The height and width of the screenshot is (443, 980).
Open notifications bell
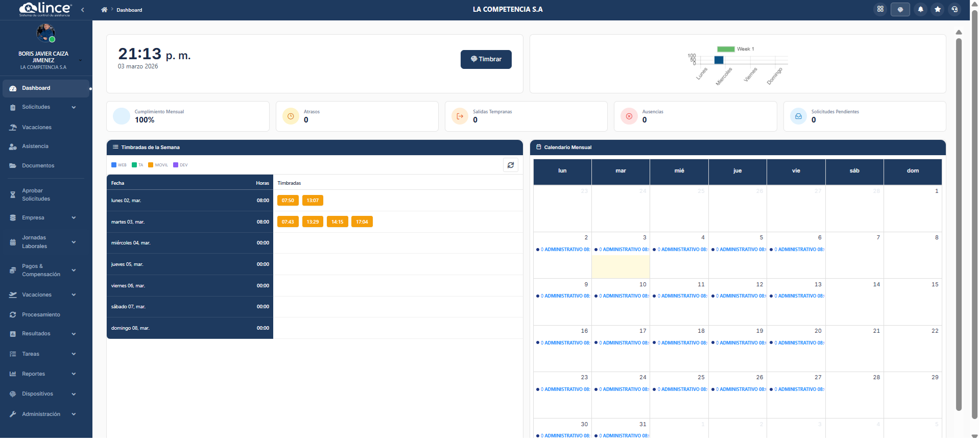pyautogui.click(x=921, y=9)
